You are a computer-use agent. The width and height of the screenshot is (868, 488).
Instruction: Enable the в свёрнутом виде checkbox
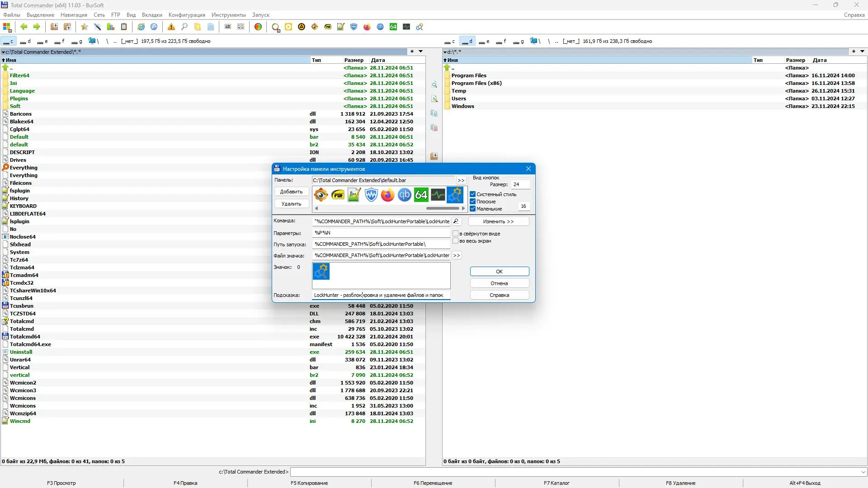click(456, 234)
